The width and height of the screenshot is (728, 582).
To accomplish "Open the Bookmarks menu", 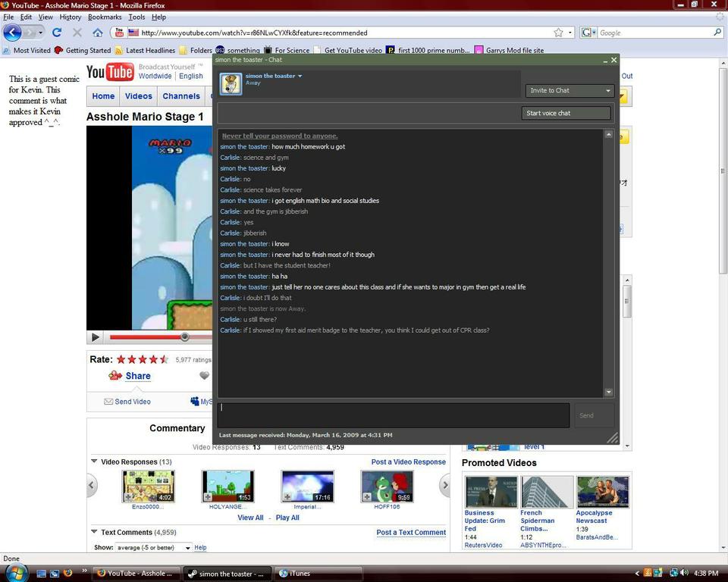I will [x=105, y=17].
